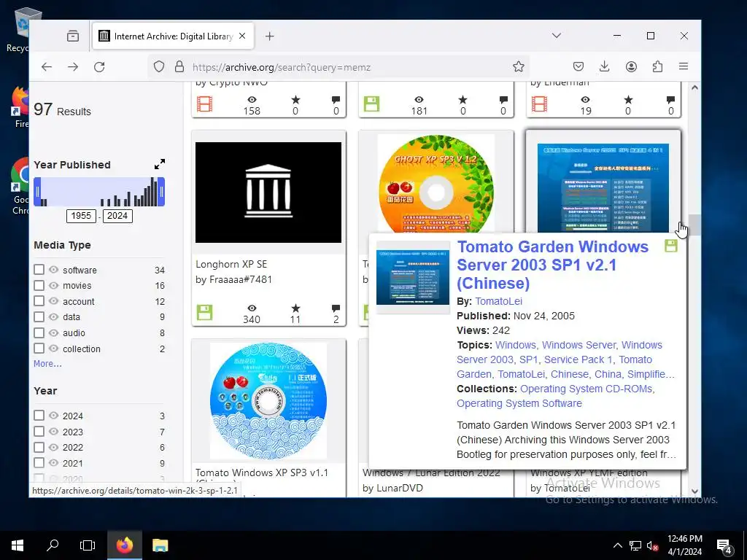
Task: Check the 2023 year filter box
Action: (39, 432)
